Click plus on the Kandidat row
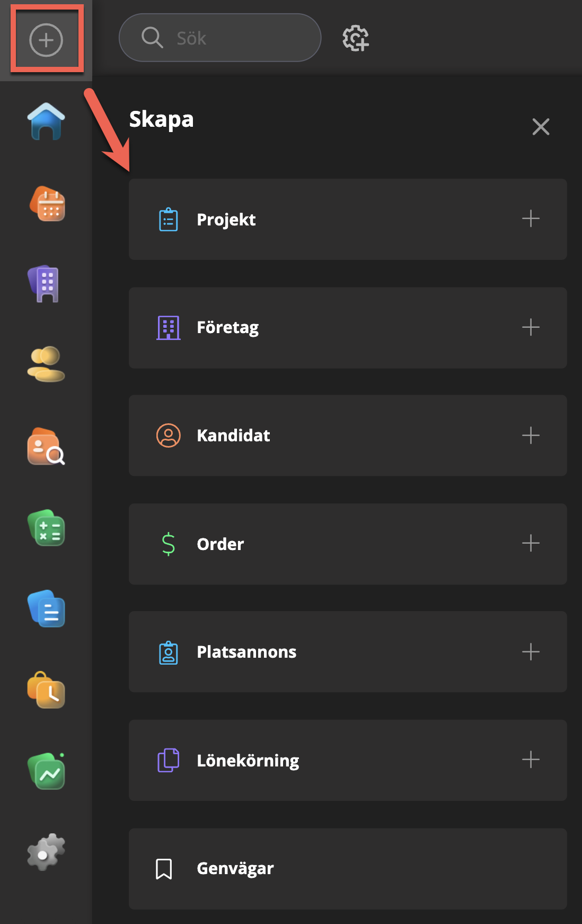Viewport: 582px width, 924px height. 531,435
